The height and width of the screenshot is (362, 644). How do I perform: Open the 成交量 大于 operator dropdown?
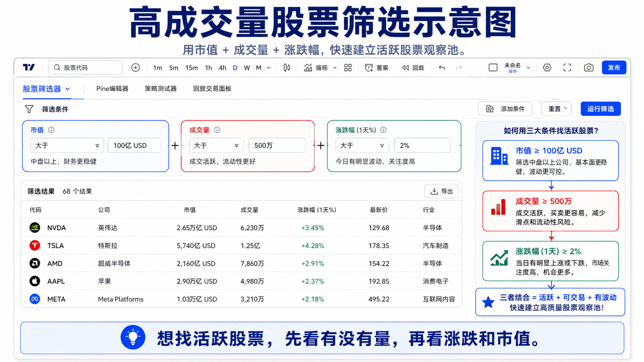(x=216, y=145)
